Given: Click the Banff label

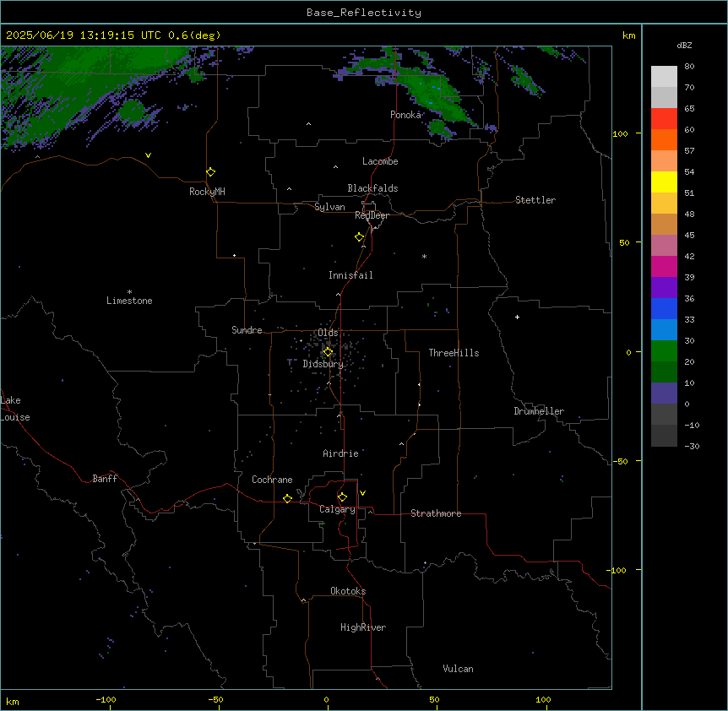Looking at the screenshot, I should coord(105,479).
